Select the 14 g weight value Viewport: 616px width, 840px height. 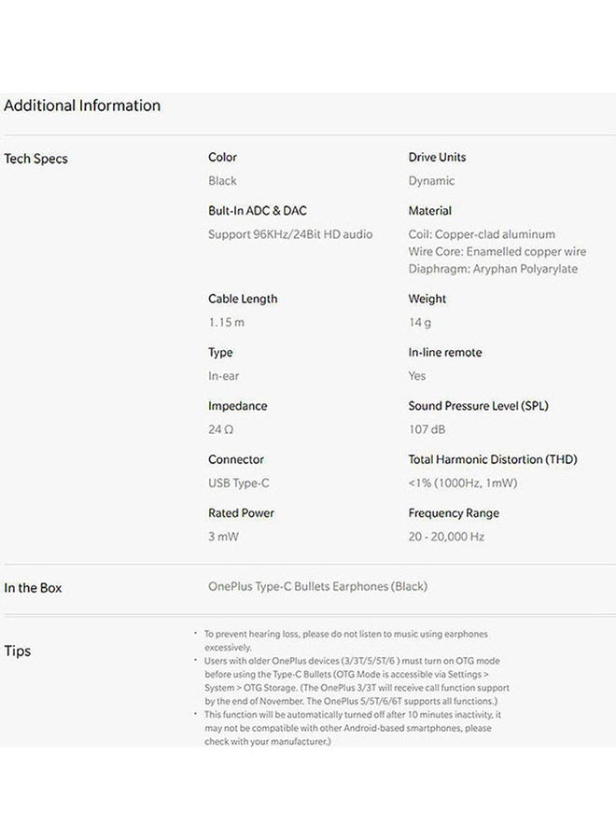(419, 323)
